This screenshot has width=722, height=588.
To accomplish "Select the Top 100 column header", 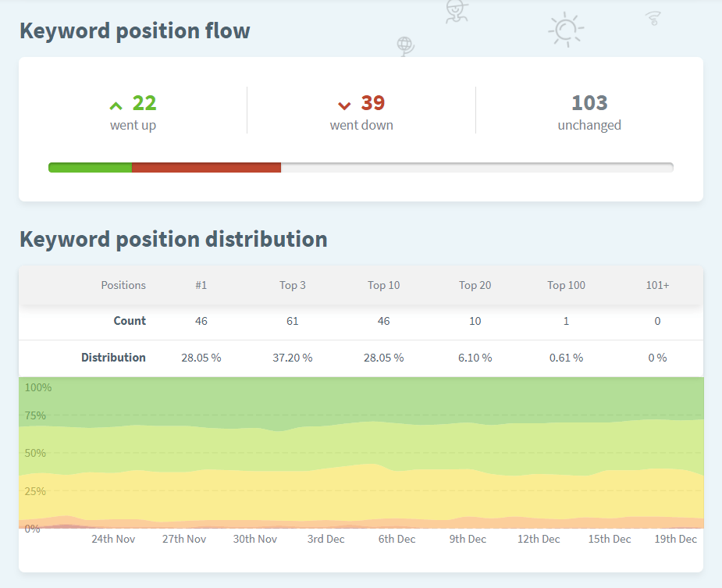I will pyautogui.click(x=566, y=285).
